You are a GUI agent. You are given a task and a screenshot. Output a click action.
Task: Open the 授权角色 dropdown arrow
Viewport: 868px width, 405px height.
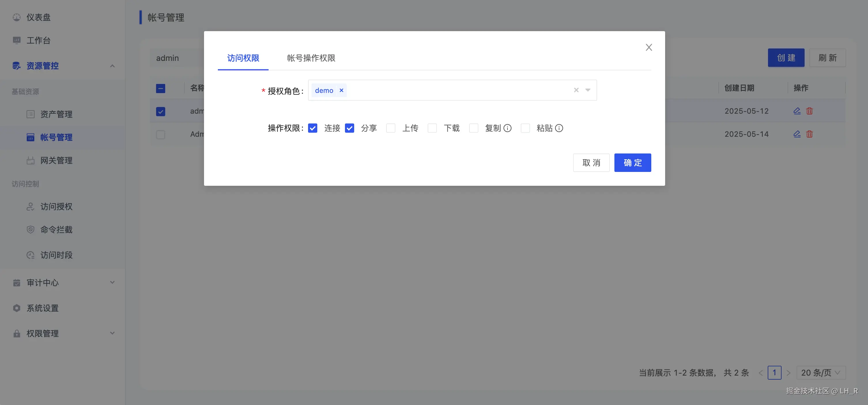click(588, 90)
